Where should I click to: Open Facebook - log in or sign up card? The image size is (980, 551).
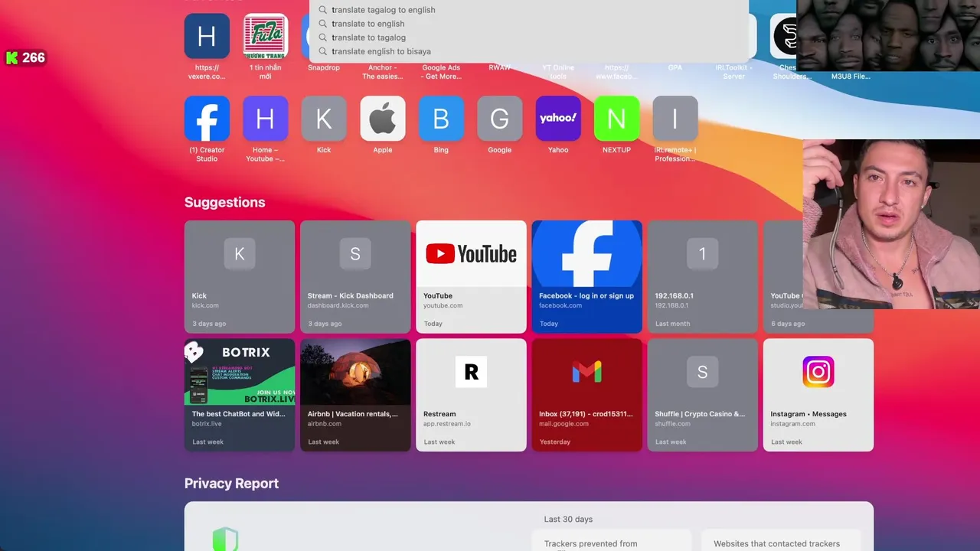click(x=586, y=277)
